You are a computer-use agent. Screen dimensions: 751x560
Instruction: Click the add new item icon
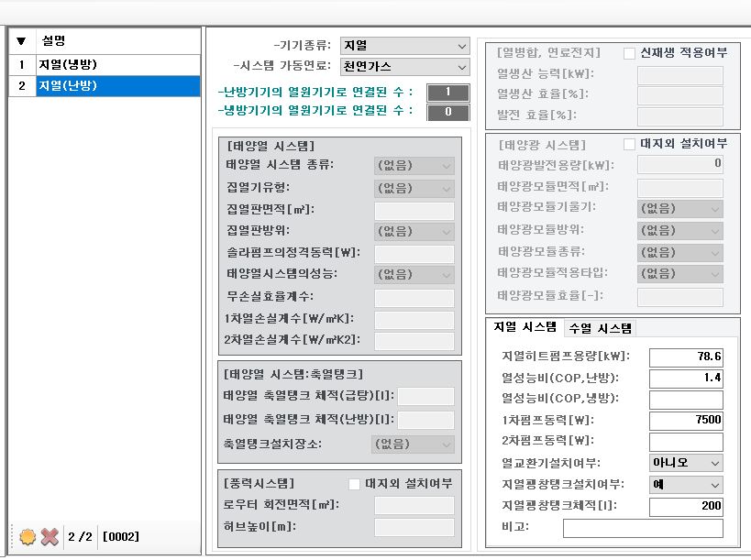click(27, 536)
